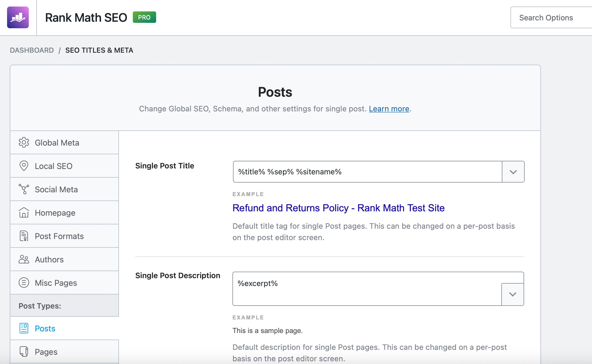Viewport: 592px width, 364px height.
Task: Click the Posts newspaper icon
Action: point(24,328)
